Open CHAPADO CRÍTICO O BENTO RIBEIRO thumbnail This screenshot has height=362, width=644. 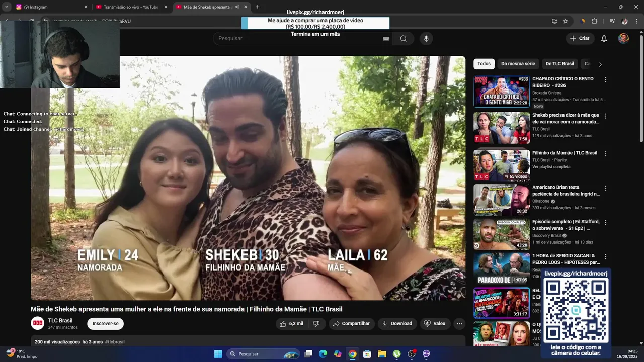[x=502, y=92]
